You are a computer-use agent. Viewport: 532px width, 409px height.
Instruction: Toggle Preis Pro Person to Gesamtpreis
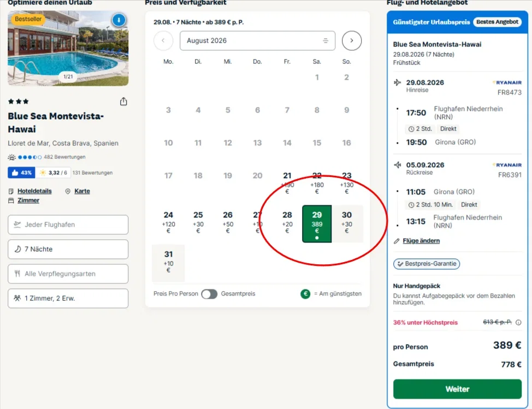click(209, 294)
